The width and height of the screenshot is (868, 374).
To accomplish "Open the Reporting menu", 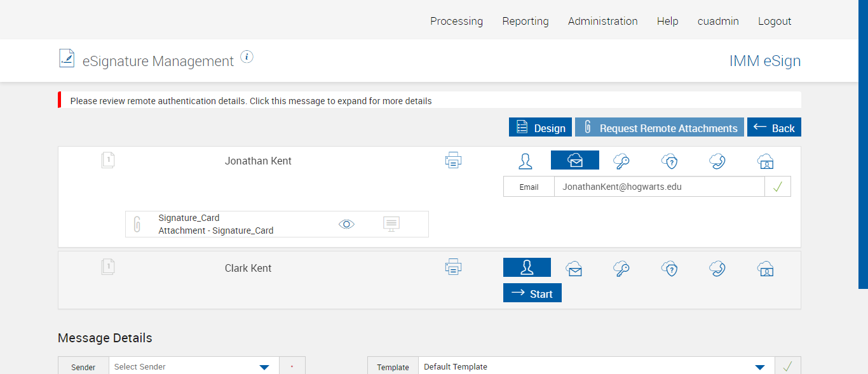I will click(x=526, y=21).
